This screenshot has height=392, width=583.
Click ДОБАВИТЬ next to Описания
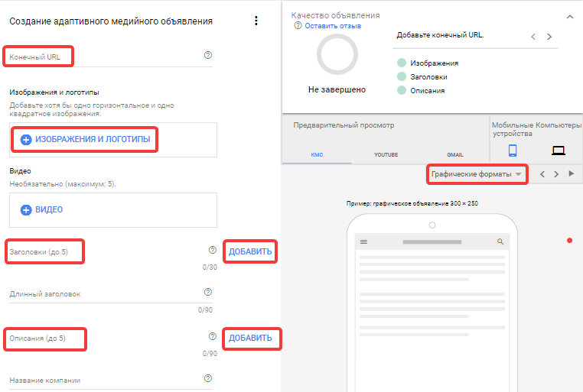(x=250, y=339)
